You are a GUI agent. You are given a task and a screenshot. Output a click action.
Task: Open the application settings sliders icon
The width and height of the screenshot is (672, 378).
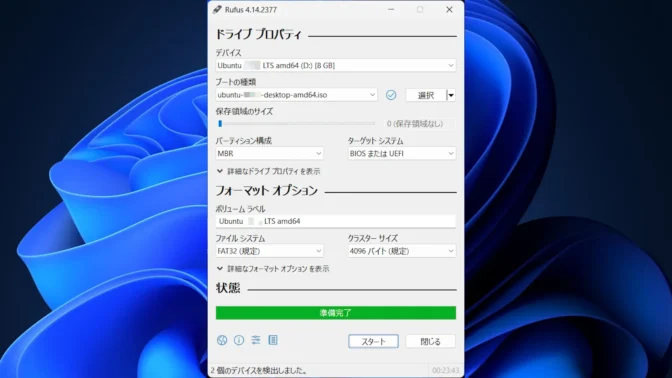256,340
